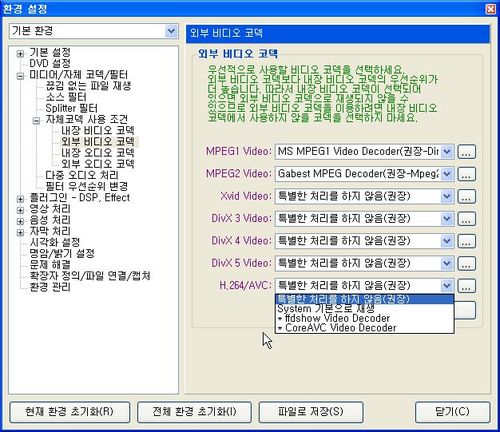The height and width of the screenshot is (432, 500).
Task: Collapse the 미디어/자체 코덱/필터 tree node
Action: coord(20,76)
